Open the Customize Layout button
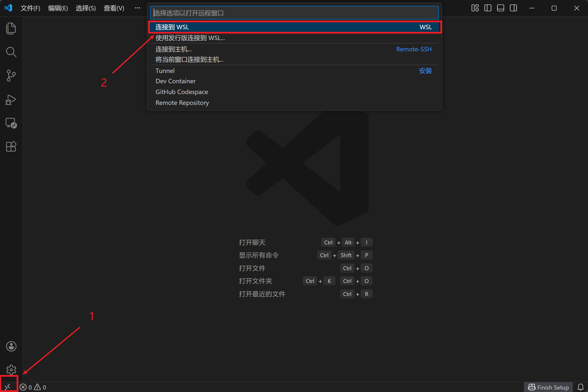Viewport: 588px width, 392px height. [475, 8]
